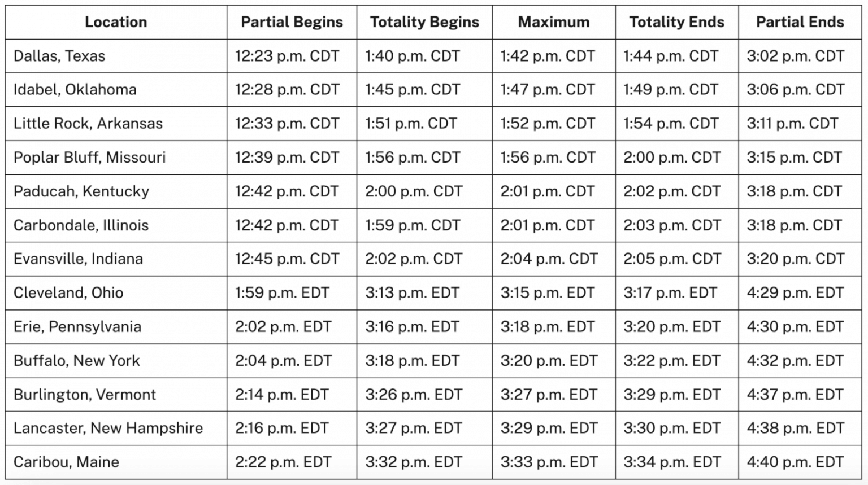
Task: Click the Dallas, Texas location cell
Action: point(59,56)
